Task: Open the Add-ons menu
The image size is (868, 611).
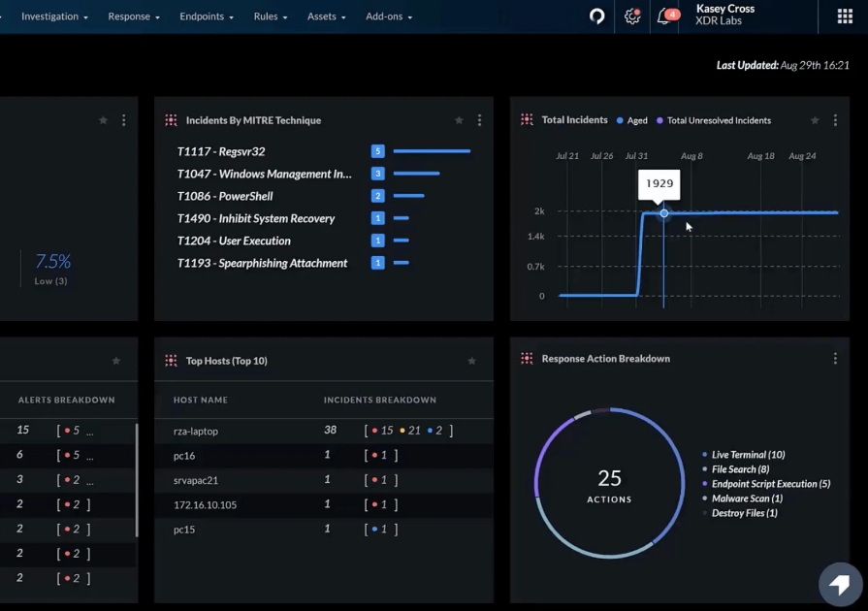Action: tap(389, 16)
